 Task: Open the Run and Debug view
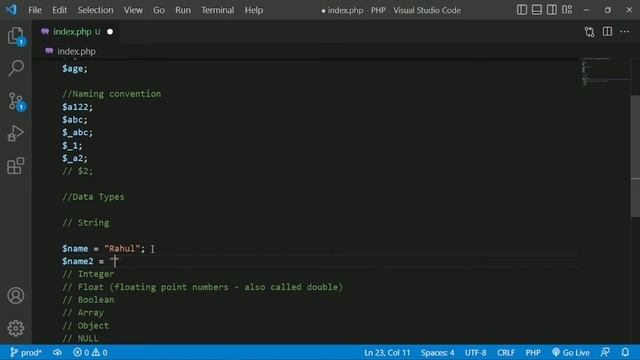pos(16,133)
